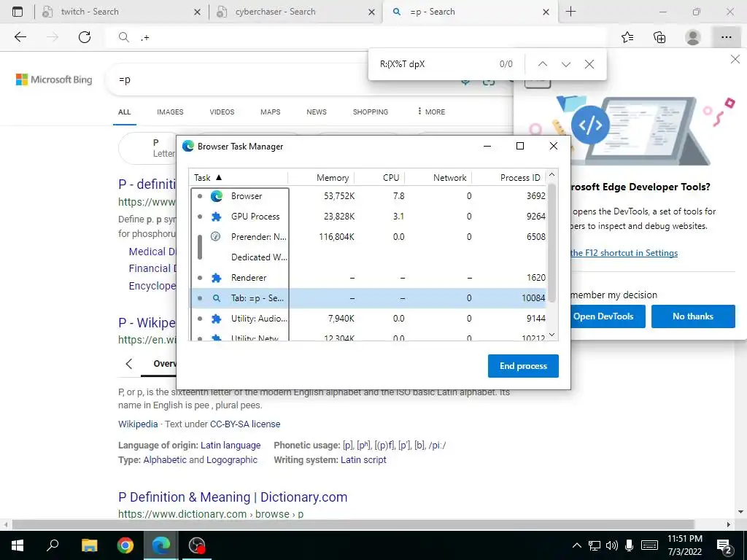Open taskbar search magnifier

[53, 545]
